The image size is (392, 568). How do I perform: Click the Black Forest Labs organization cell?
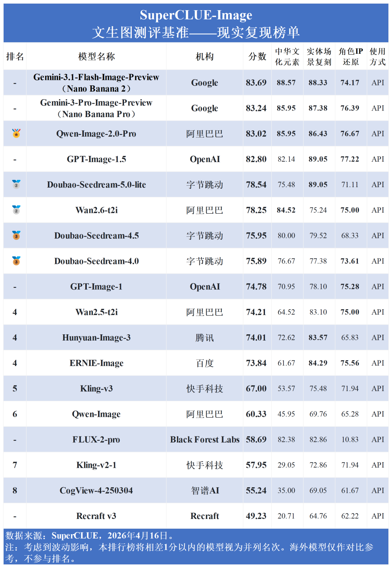(205, 440)
